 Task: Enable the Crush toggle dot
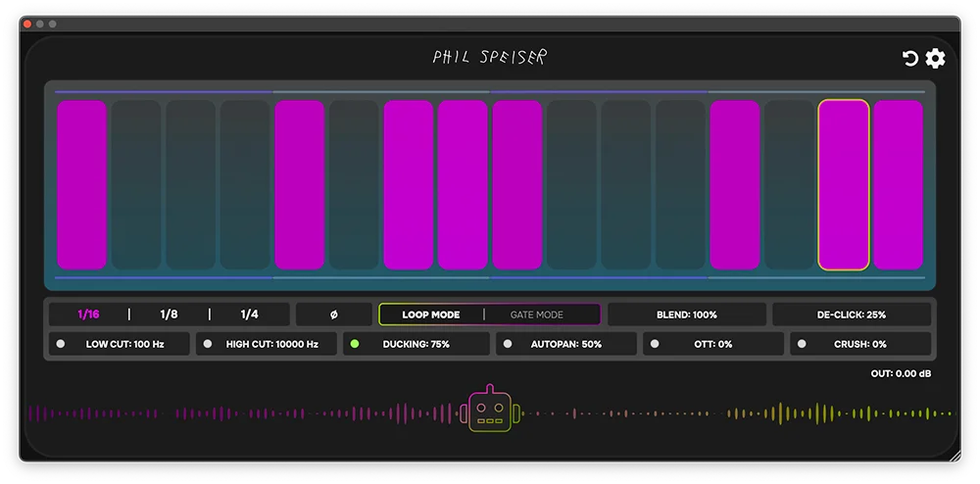point(802,344)
